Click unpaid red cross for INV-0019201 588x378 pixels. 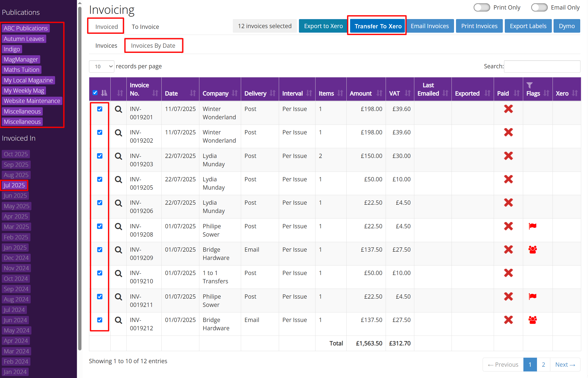pos(508,109)
